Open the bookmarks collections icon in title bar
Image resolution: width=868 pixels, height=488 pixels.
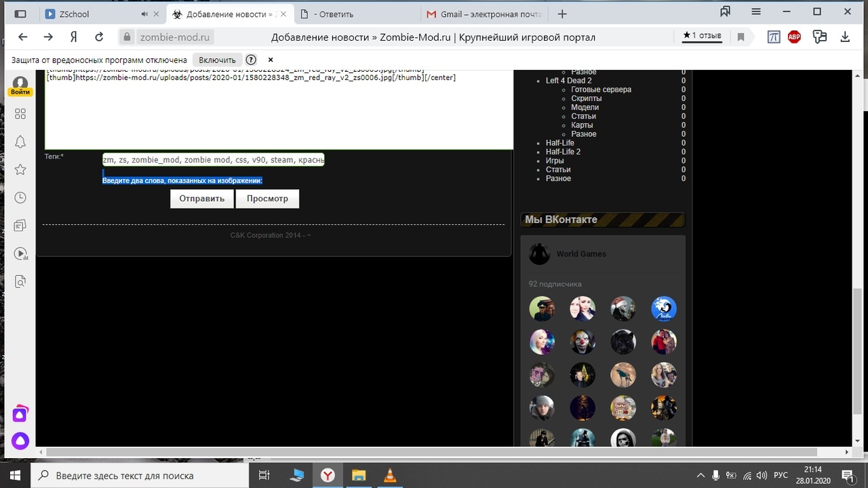tap(726, 12)
